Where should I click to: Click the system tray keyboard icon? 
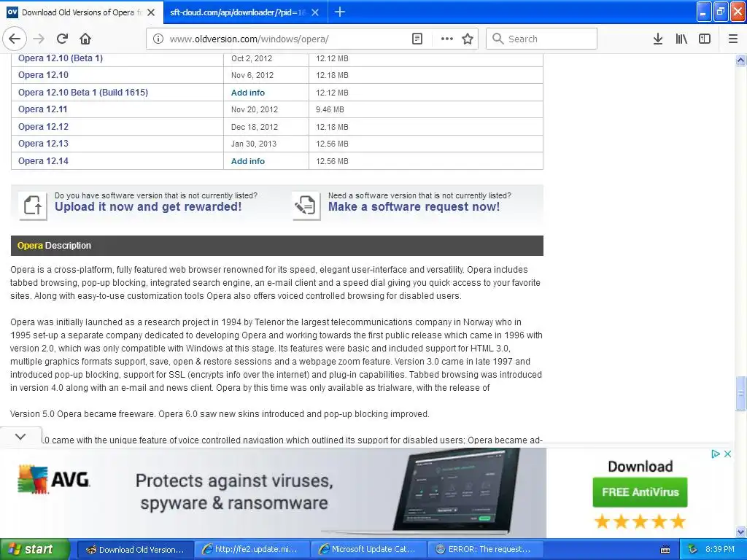coord(665,550)
